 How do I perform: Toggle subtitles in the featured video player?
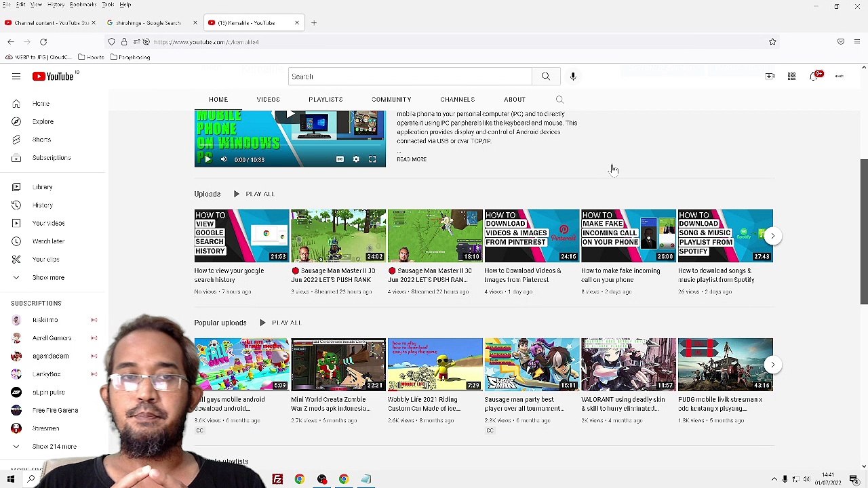[340, 159]
